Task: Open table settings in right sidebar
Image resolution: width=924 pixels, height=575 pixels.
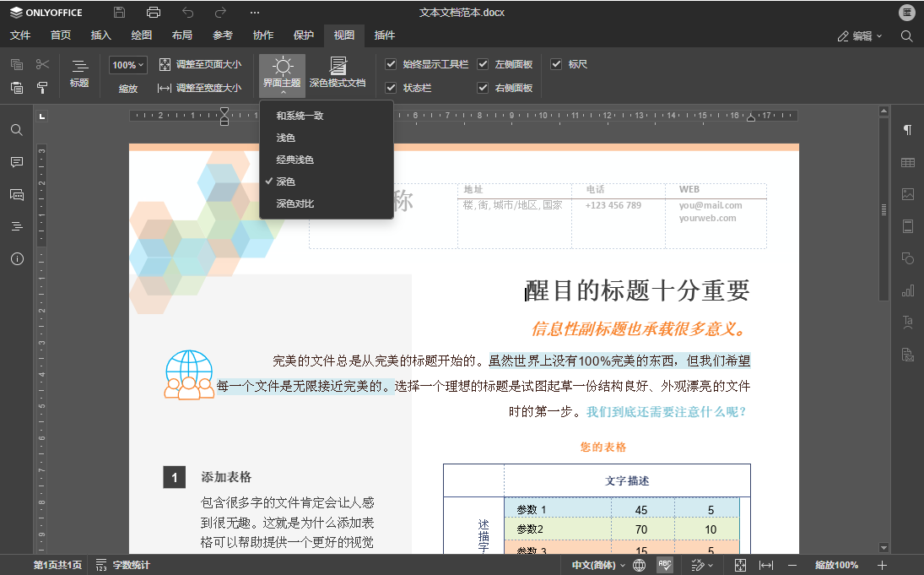Action: 907,162
